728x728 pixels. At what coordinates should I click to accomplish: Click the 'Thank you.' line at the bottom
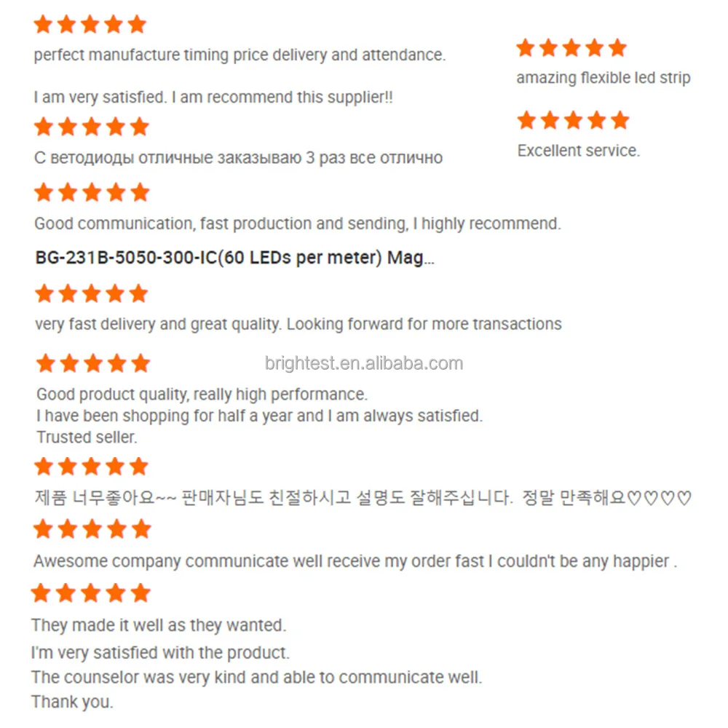tap(72, 703)
